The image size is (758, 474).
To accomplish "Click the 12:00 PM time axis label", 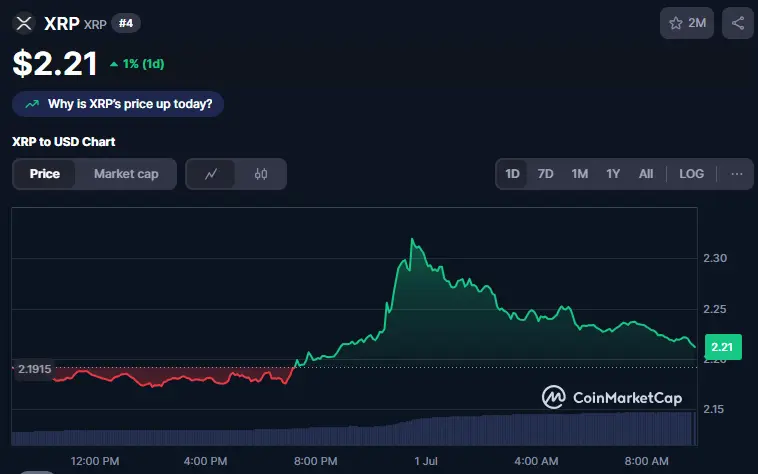I will click(95, 461).
